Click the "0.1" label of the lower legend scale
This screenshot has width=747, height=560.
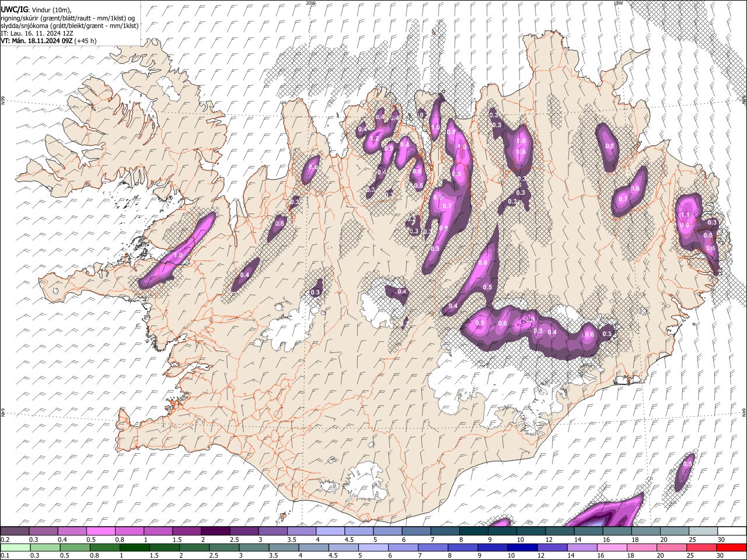4,555
